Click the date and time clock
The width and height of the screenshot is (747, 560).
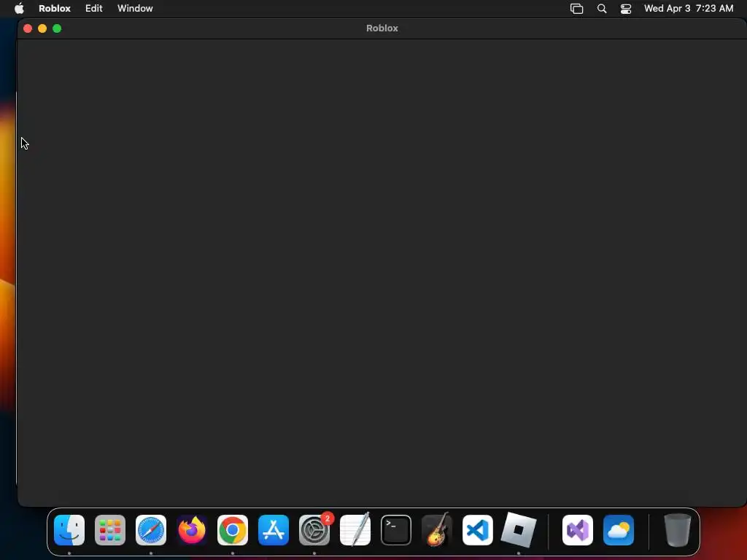pos(689,8)
